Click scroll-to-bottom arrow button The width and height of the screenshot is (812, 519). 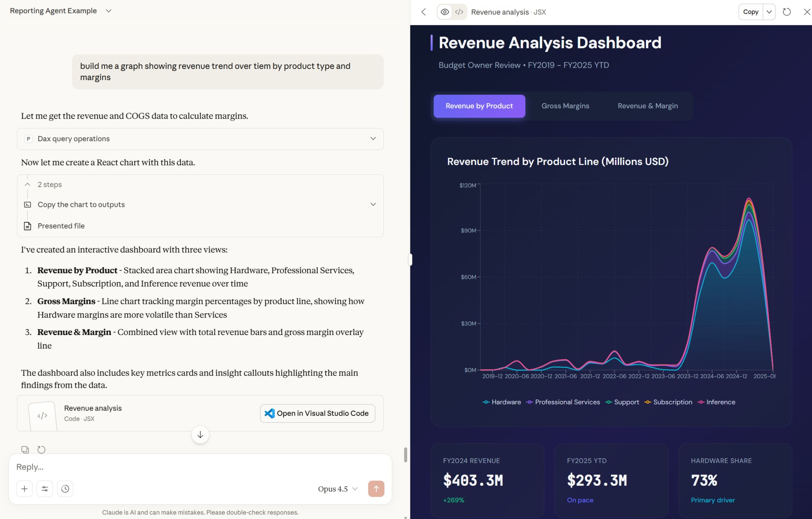click(200, 435)
